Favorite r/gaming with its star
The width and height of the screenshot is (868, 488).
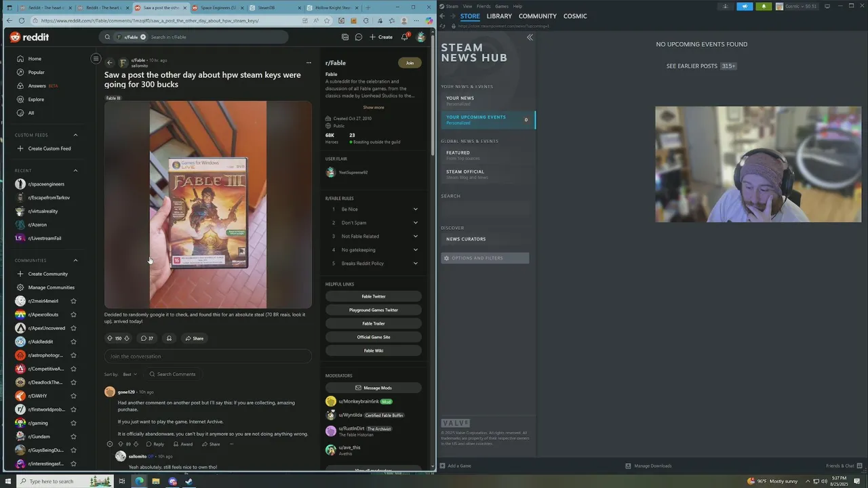73,423
